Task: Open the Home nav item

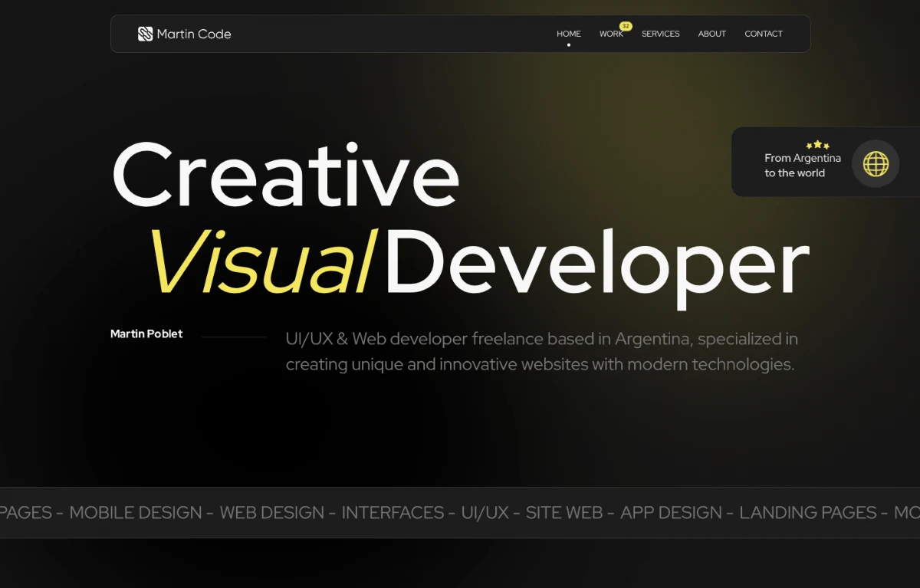Action: click(568, 34)
